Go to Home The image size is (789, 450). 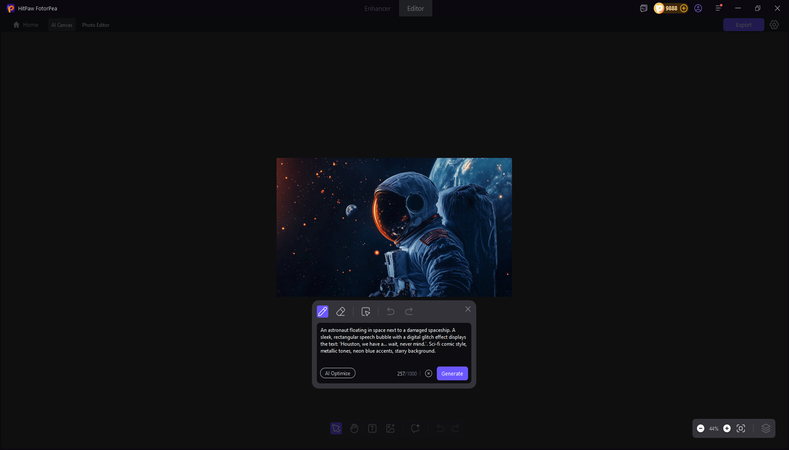coord(26,25)
